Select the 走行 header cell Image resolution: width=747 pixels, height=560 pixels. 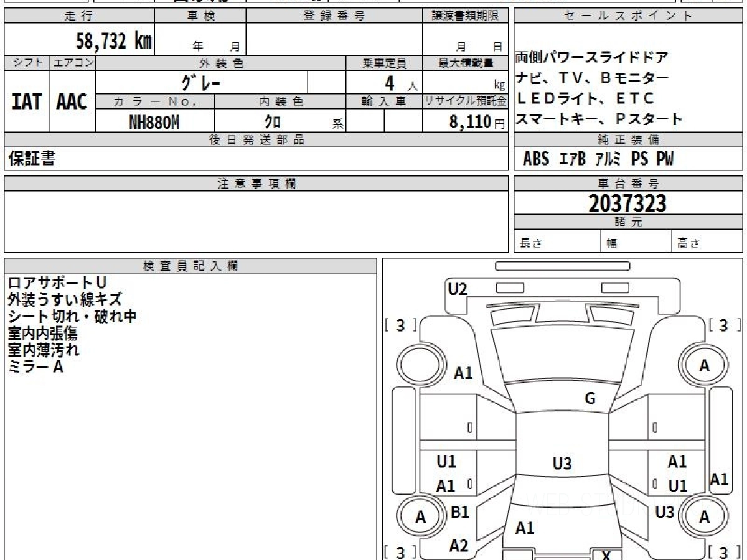tap(78, 16)
